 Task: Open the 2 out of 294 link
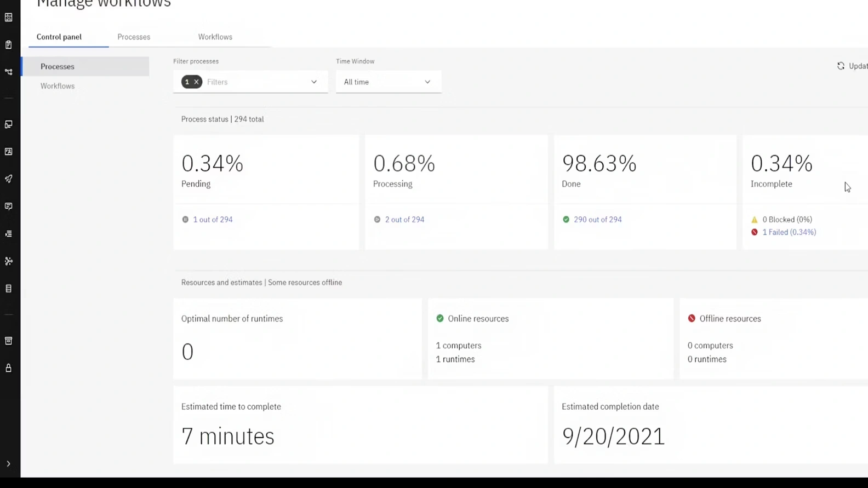pos(404,220)
